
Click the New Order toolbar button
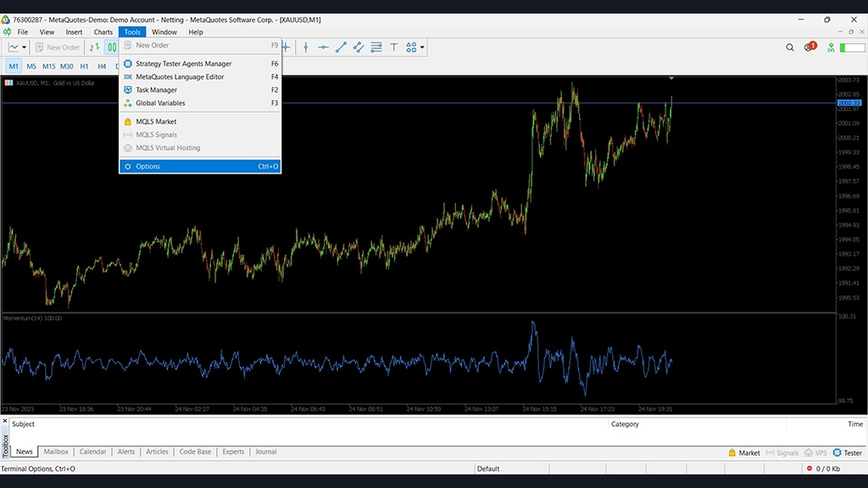pos(58,47)
